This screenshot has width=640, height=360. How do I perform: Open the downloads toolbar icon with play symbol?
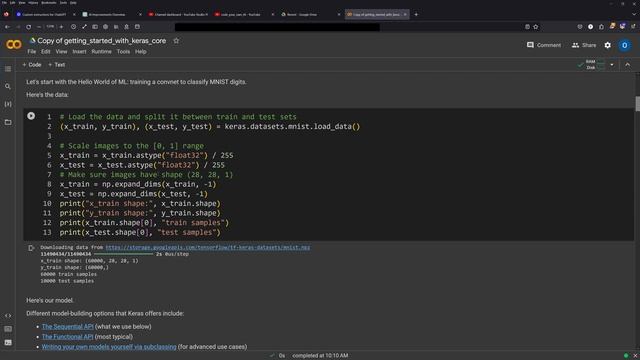click(x=591, y=27)
